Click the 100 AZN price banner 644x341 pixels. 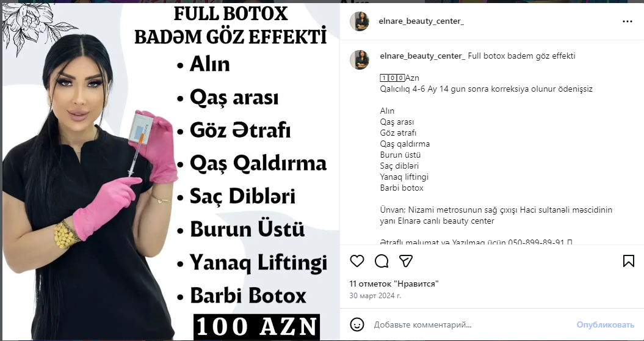coord(257,327)
